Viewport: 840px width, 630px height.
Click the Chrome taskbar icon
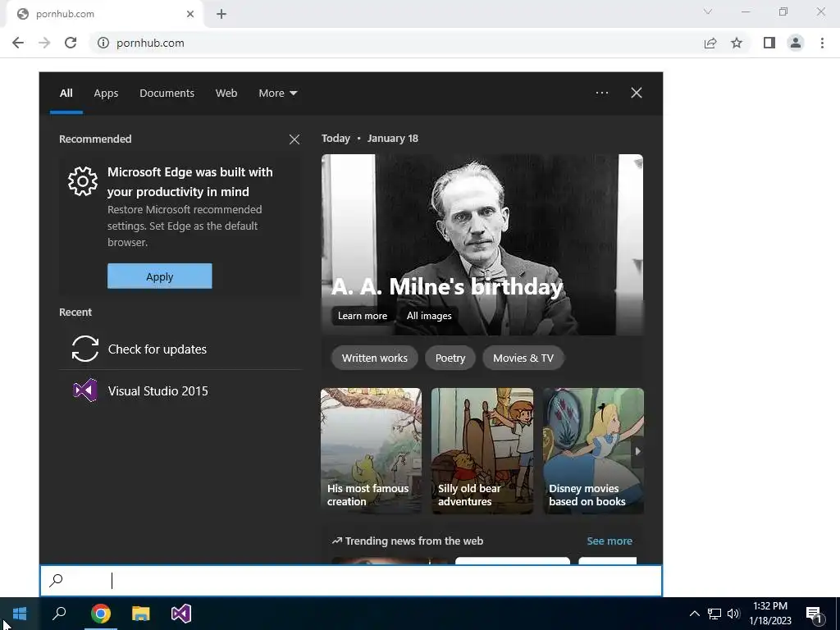point(101,614)
